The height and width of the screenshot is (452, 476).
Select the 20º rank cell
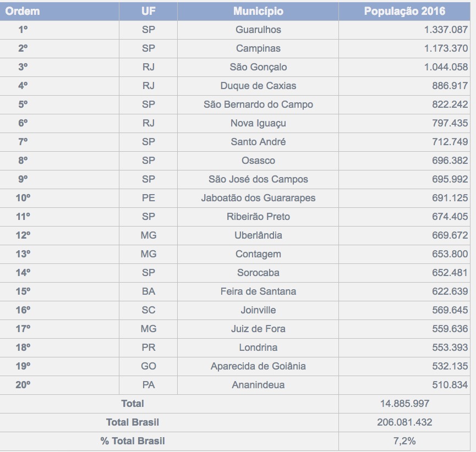pos(23,385)
